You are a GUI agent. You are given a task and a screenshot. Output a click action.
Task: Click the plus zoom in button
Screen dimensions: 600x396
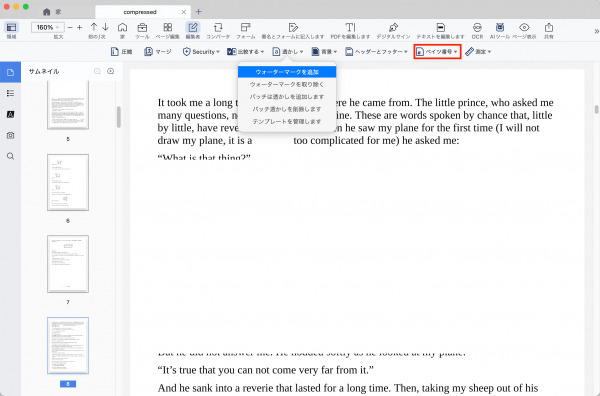(x=80, y=28)
